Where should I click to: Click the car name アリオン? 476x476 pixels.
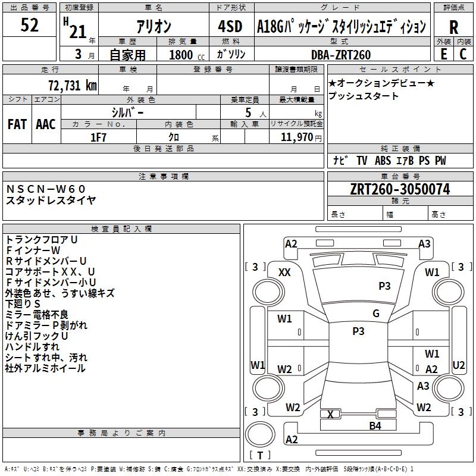(x=154, y=27)
